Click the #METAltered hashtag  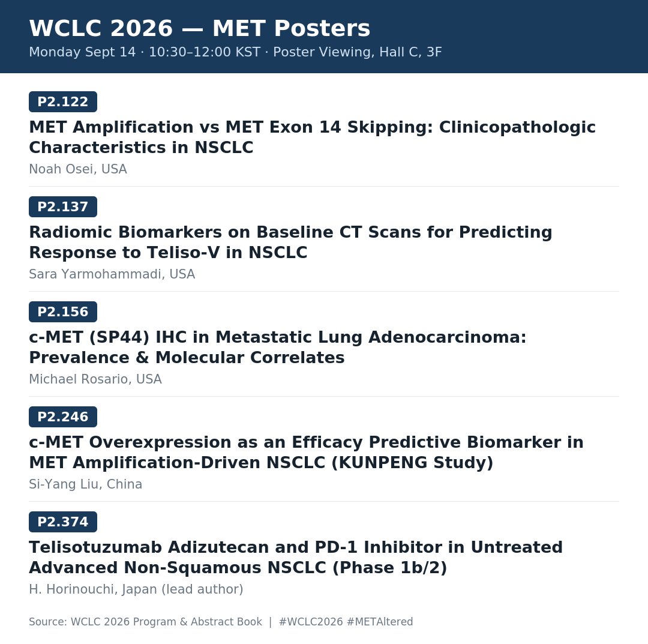point(380,622)
